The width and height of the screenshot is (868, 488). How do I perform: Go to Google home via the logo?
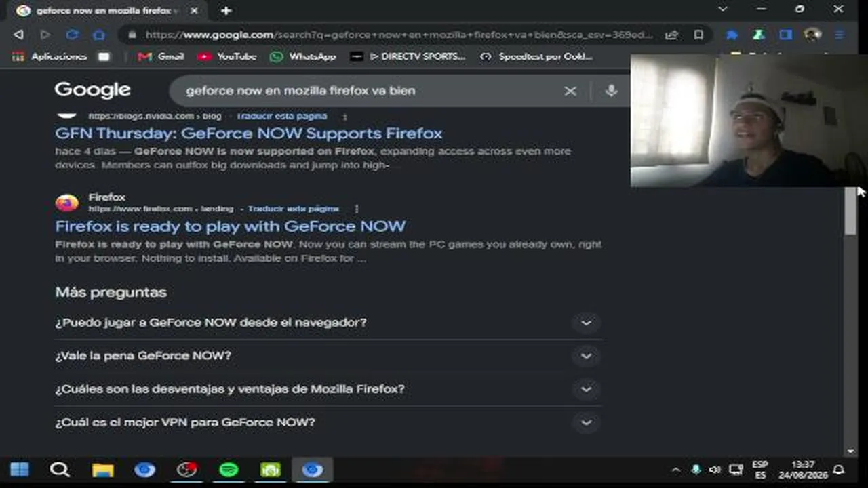(92, 90)
